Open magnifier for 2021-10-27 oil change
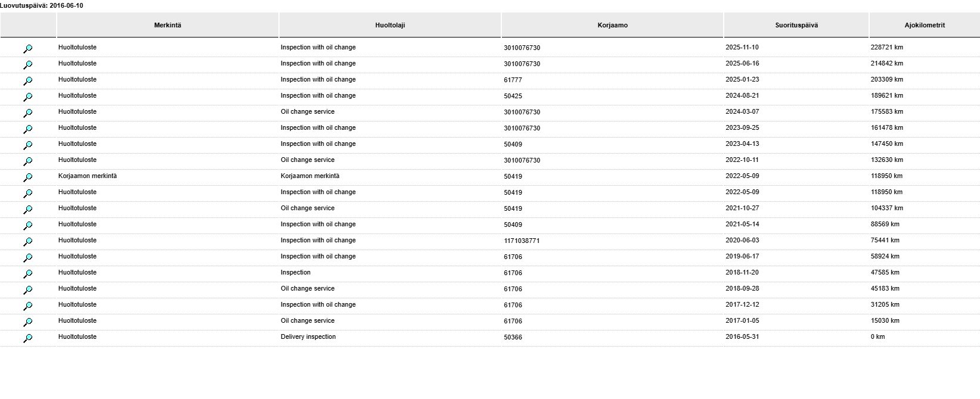Screen dimensions: 980x399 [27, 210]
